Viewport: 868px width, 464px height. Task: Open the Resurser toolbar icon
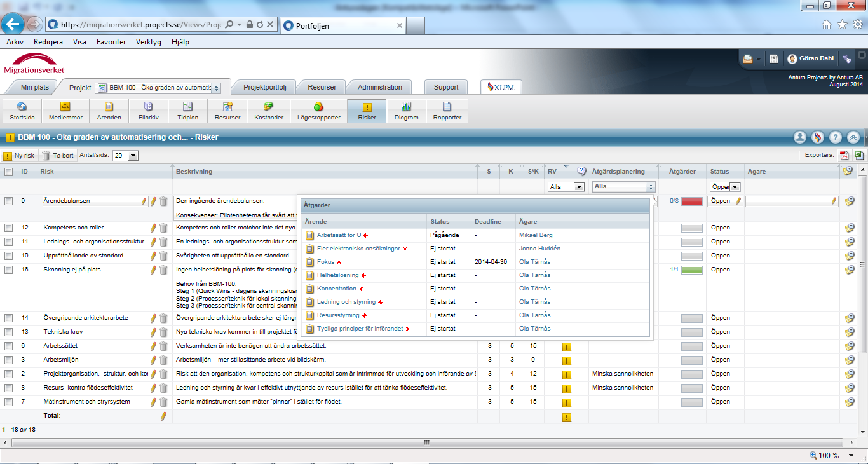(227, 111)
